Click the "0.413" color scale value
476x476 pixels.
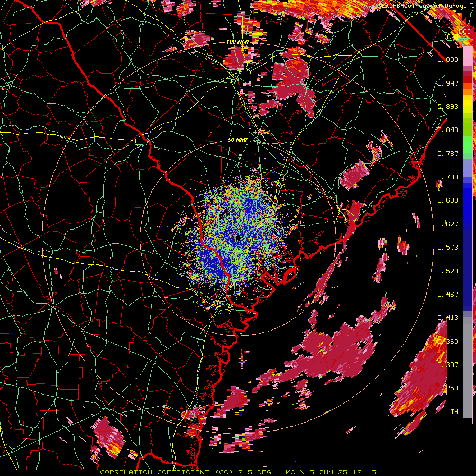(x=448, y=317)
